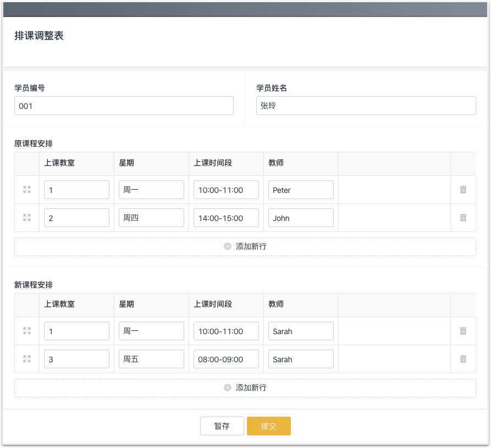491x448 pixels.
Task: Submit the form with 提交
Action: [269, 426]
